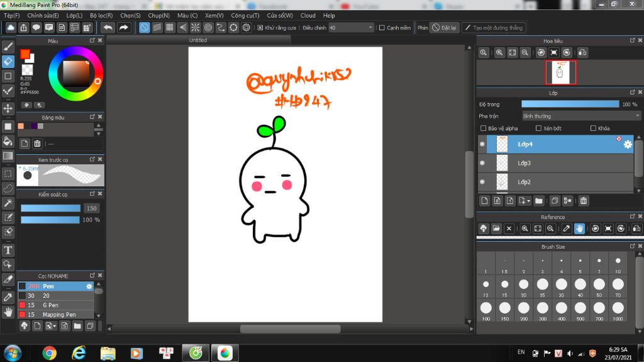Enable the circle snap guide
Viewport: 644px width, 362px height.
208,28
